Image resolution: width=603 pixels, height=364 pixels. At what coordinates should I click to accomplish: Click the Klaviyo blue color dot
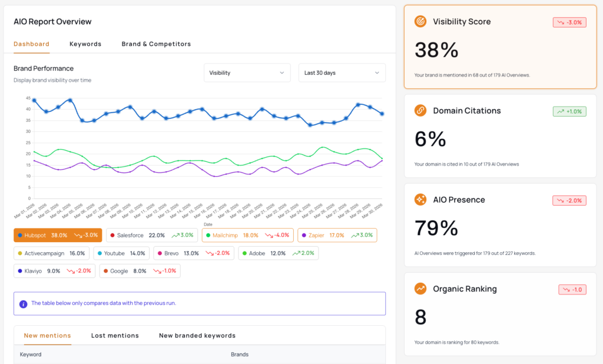tap(21, 271)
